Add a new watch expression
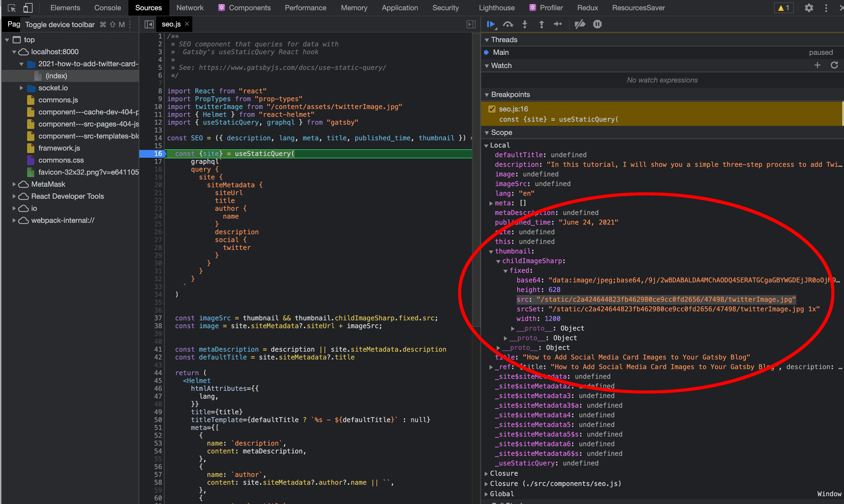The width and height of the screenshot is (844, 504). pos(817,65)
